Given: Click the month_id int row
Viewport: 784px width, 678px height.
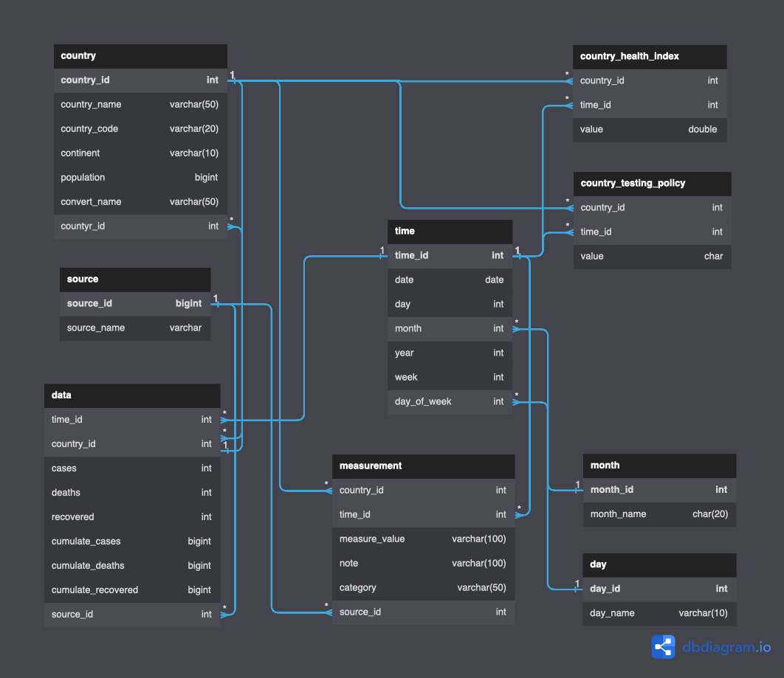Looking at the screenshot, I should point(659,490).
